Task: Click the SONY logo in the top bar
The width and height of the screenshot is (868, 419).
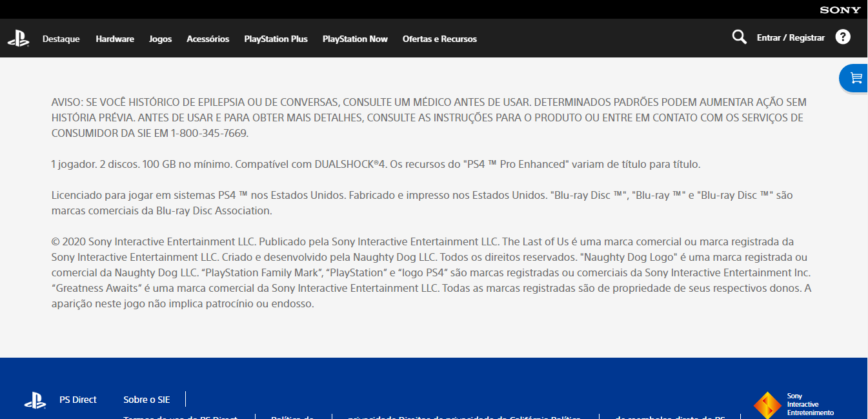Action: tap(840, 10)
